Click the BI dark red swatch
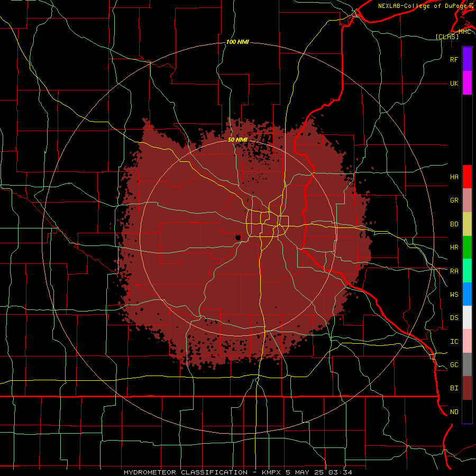The image size is (476, 476). tap(467, 388)
